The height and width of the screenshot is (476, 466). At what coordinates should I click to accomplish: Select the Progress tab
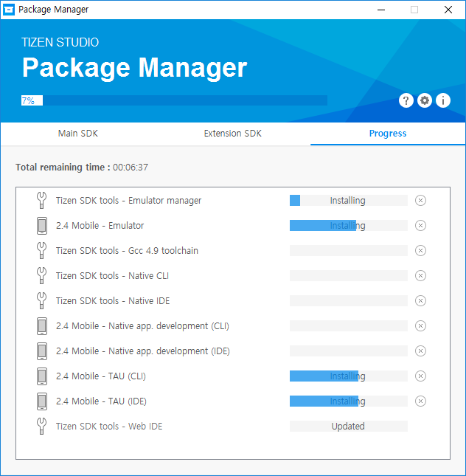tap(388, 134)
